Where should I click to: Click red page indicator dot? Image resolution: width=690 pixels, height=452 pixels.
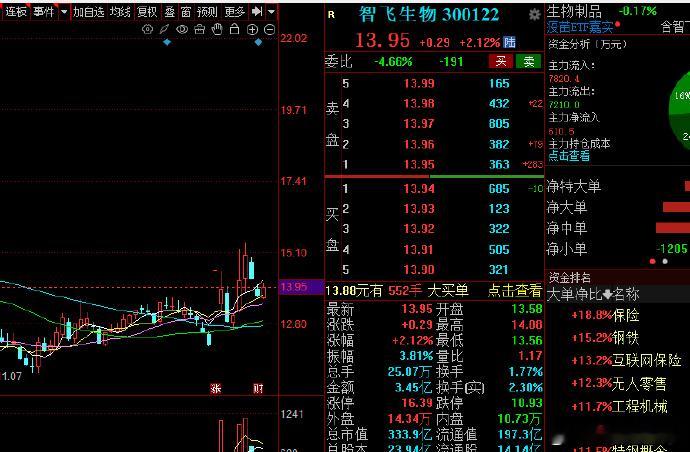click(653, 261)
